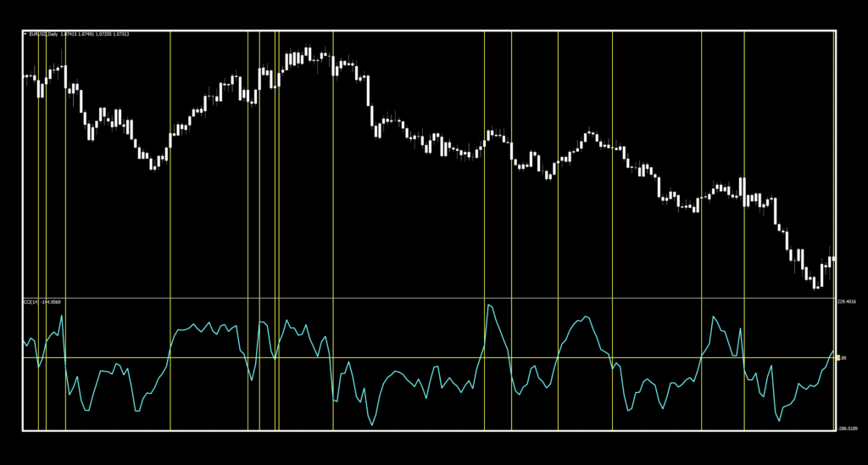
Task: Select the yellow vertical line just left of tallest CCI peak
Action: [x=484, y=170]
